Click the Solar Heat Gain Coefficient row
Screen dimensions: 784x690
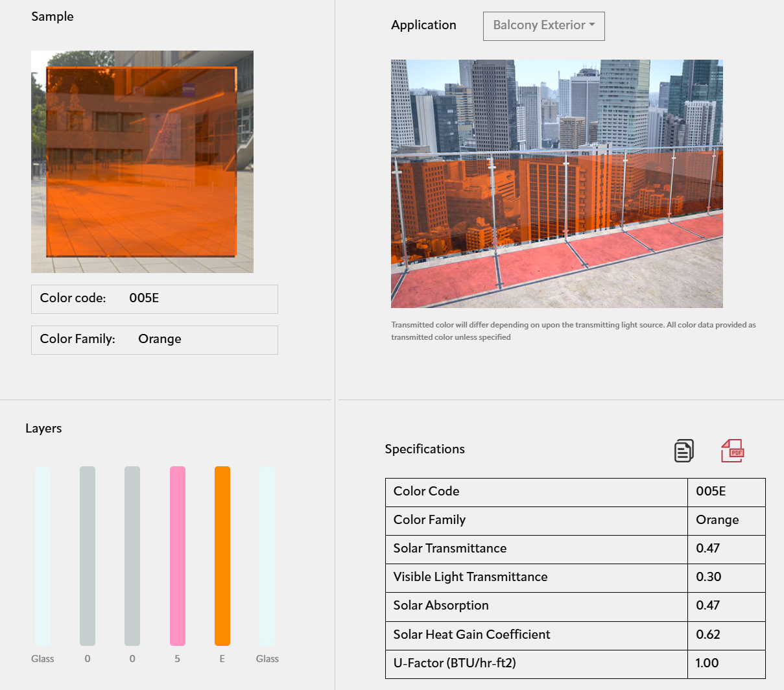(x=536, y=635)
